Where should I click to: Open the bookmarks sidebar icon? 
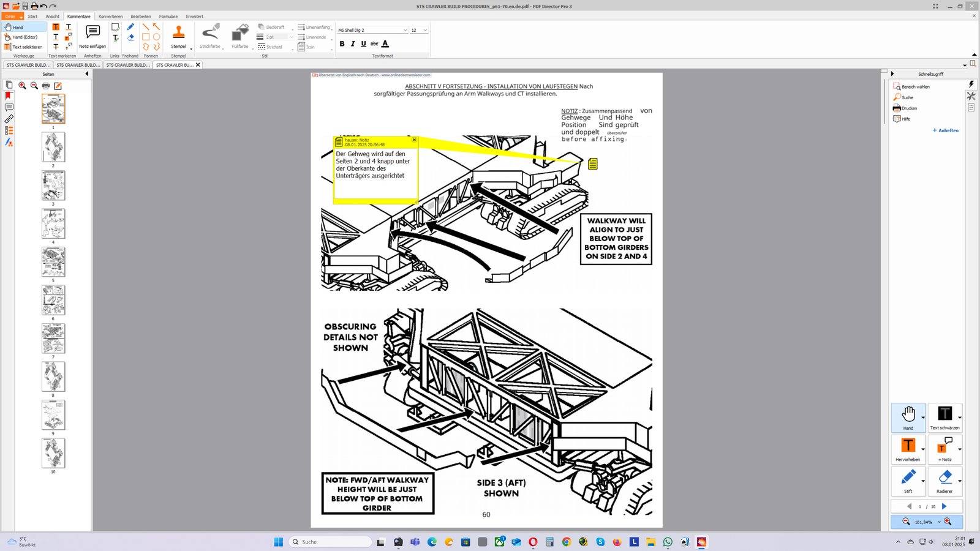point(9,96)
